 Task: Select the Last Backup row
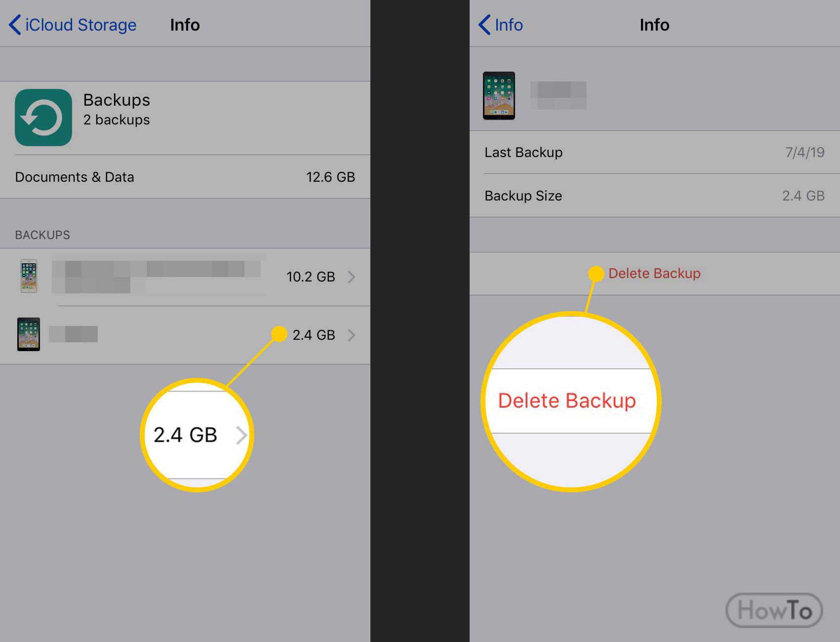pos(655,152)
